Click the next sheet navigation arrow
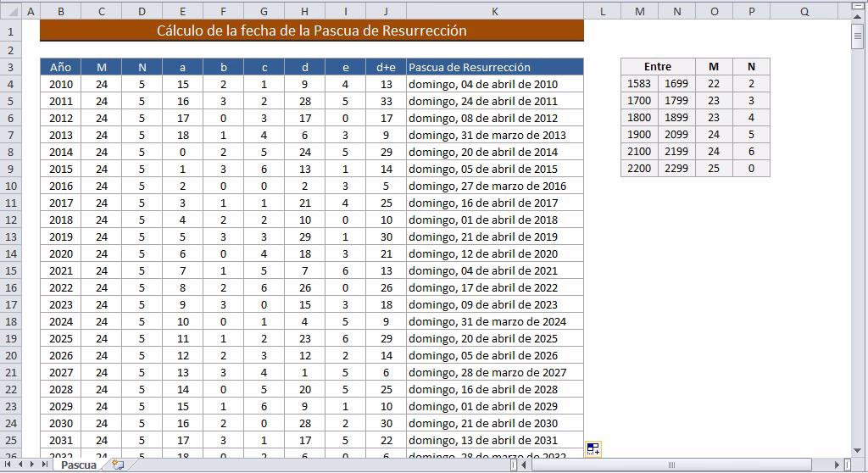This screenshot has width=868, height=473. coord(32,465)
